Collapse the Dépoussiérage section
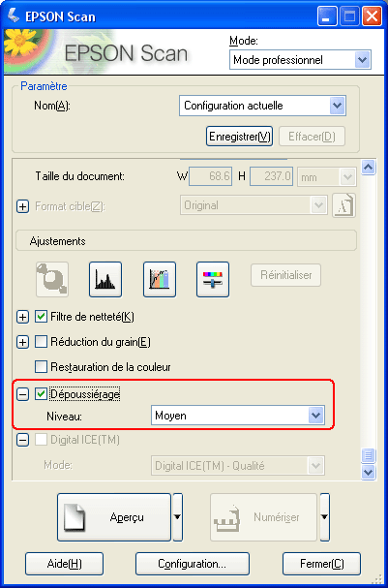The height and width of the screenshot is (588, 388). pyautogui.click(x=23, y=394)
